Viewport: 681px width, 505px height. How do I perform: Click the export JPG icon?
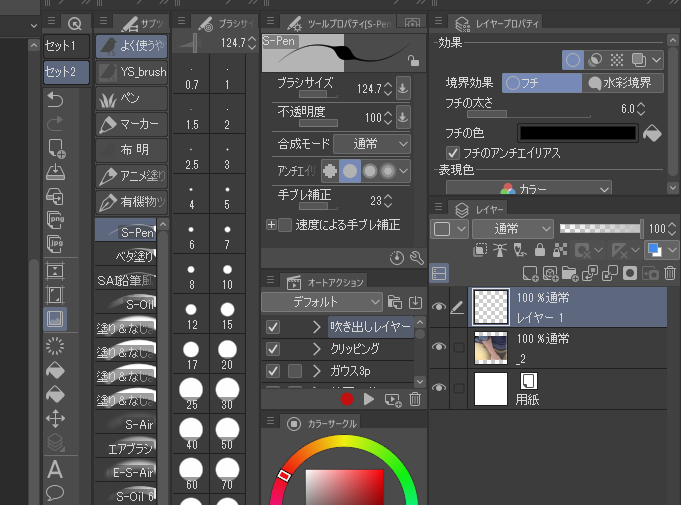[55, 244]
